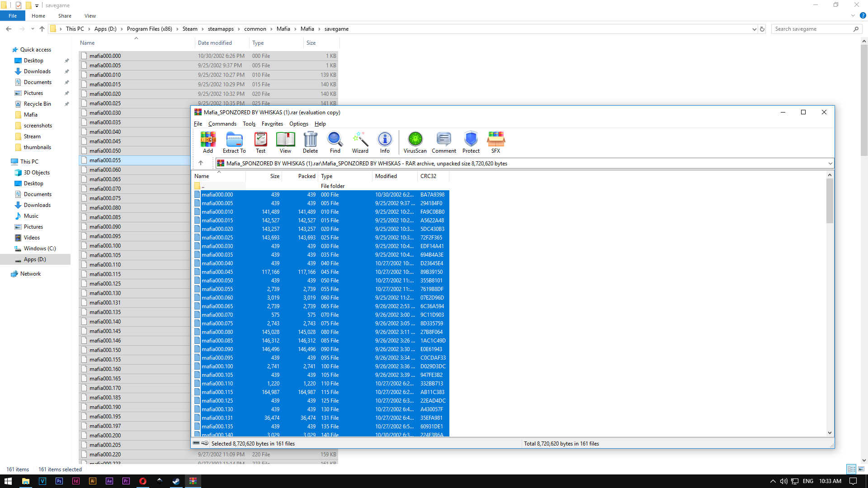This screenshot has width=868, height=488.
Task: Click the VirusScan toolbar icon
Action: (415, 142)
